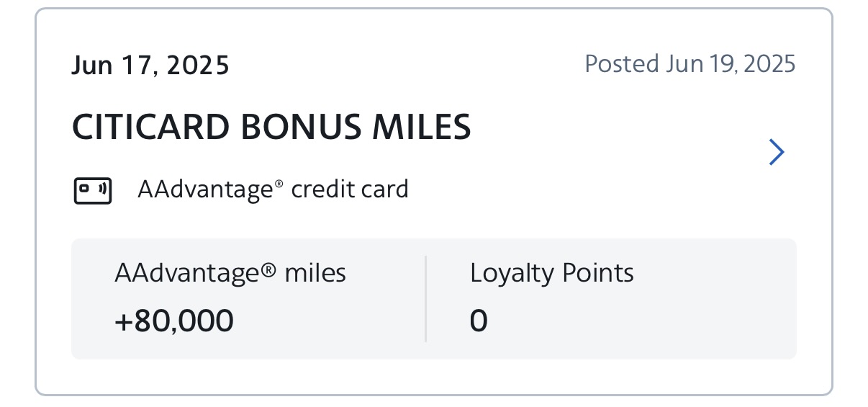Image resolution: width=868 pixels, height=407 pixels.
Task: Click the vertical divider between miles and points
Action: pyautogui.click(x=425, y=298)
